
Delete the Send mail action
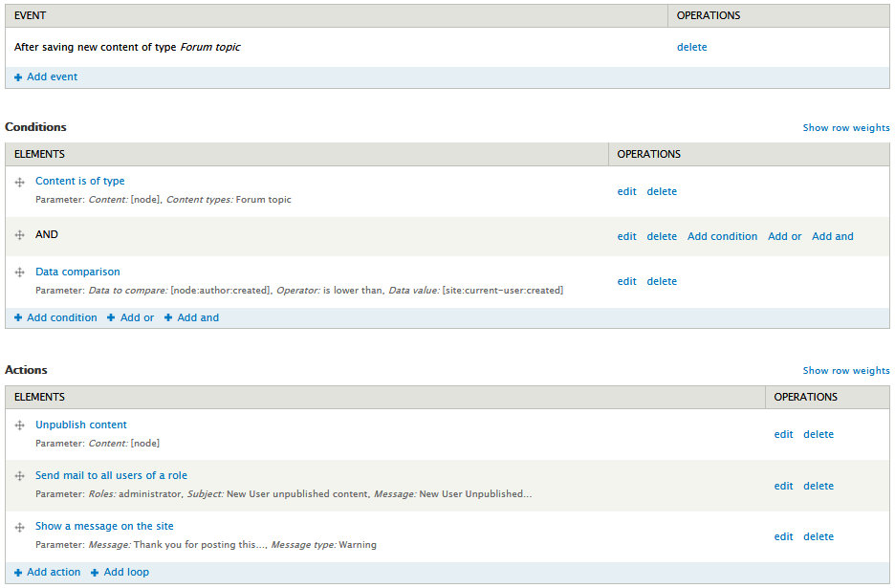tap(818, 486)
